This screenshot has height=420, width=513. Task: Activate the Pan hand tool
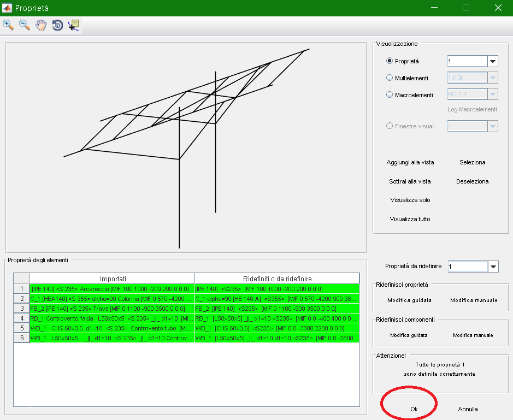pyautogui.click(x=41, y=25)
